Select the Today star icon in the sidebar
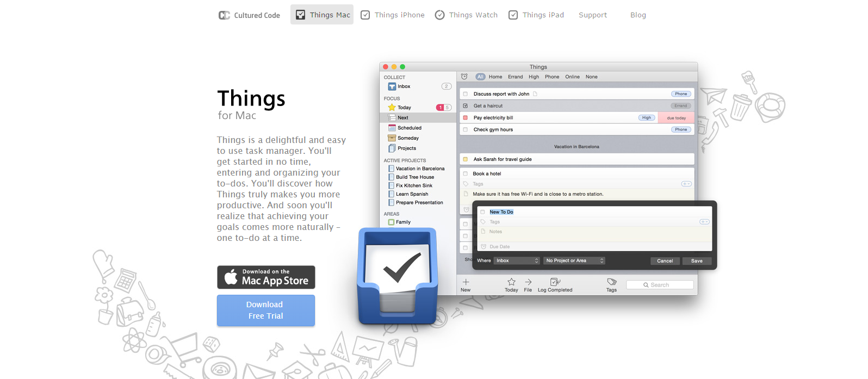The height and width of the screenshot is (379, 868). (392, 107)
